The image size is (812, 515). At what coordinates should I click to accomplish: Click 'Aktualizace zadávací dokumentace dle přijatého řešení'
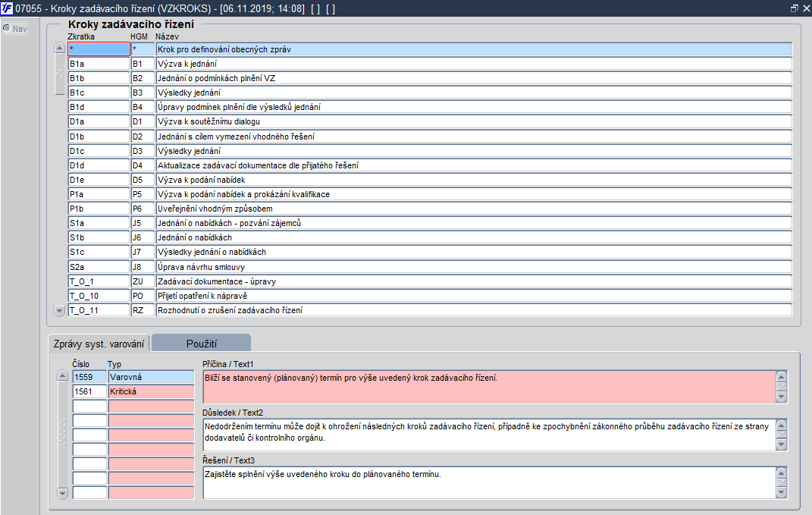474,165
